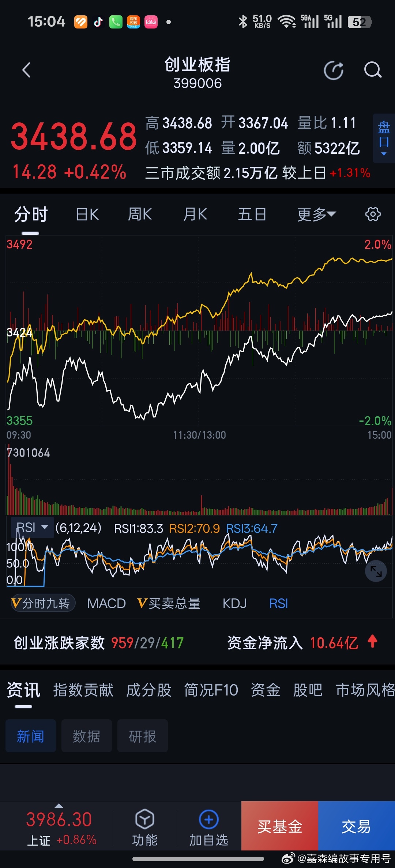Open the RSI indicator dropdown
395x868 pixels.
pos(32,527)
